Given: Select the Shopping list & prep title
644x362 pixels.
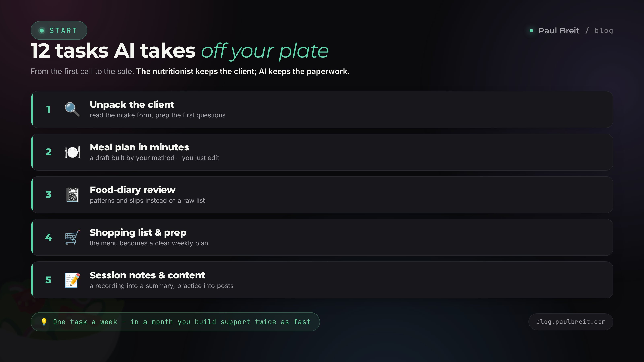Looking at the screenshot, I should coord(138,233).
